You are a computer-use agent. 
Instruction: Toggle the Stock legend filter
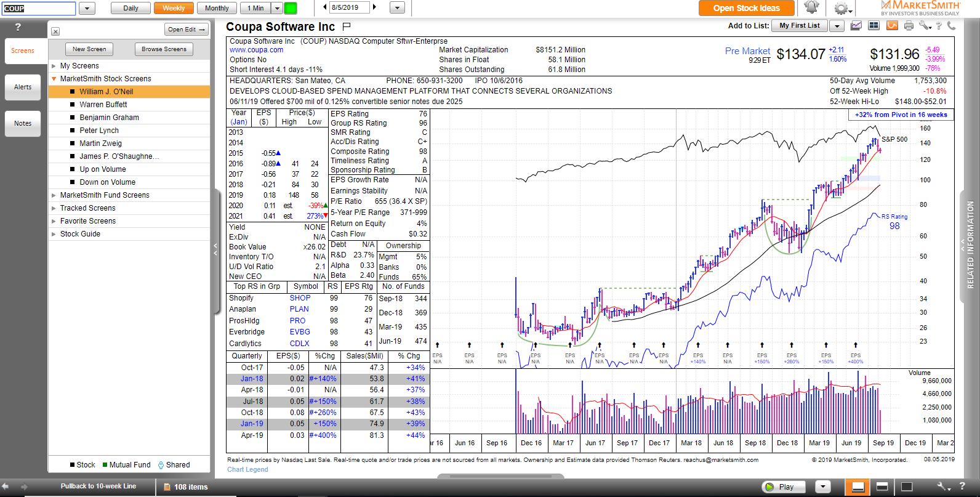(x=82, y=465)
